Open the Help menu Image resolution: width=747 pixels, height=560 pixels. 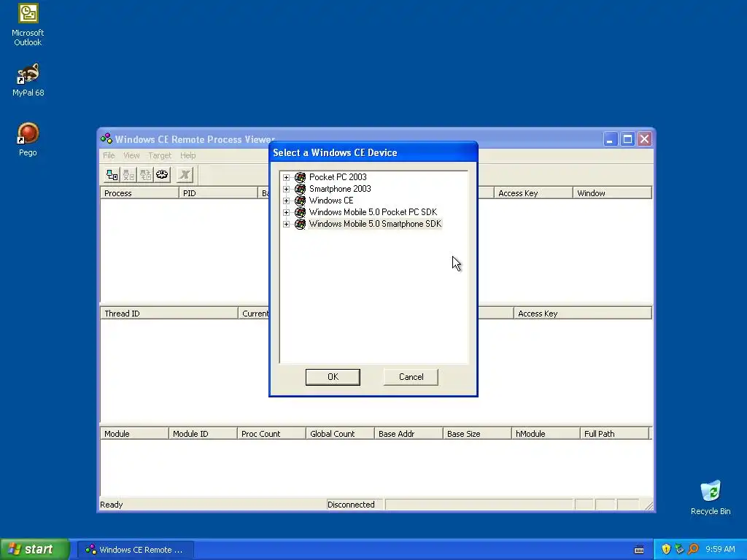(187, 155)
